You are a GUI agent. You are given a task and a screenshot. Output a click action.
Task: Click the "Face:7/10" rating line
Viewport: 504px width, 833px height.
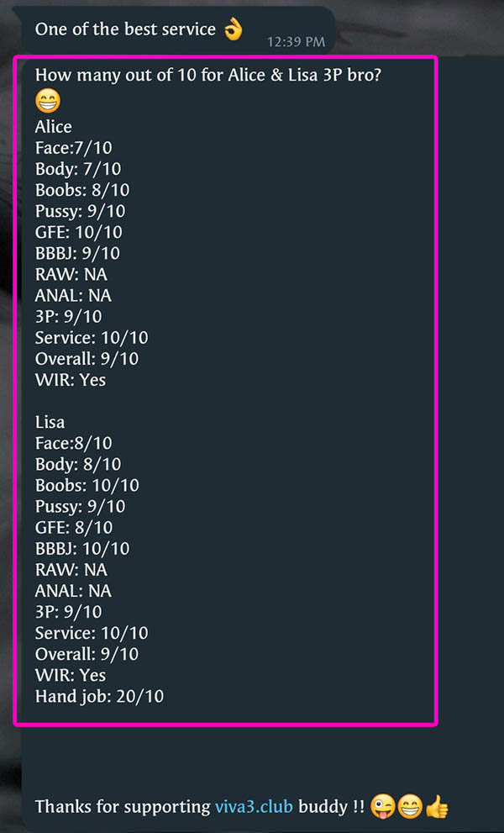click(74, 148)
